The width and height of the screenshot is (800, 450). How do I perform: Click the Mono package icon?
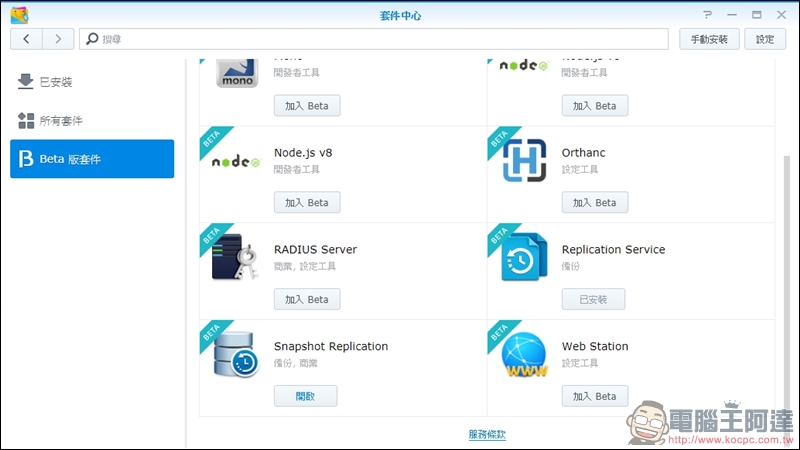click(237, 73)
